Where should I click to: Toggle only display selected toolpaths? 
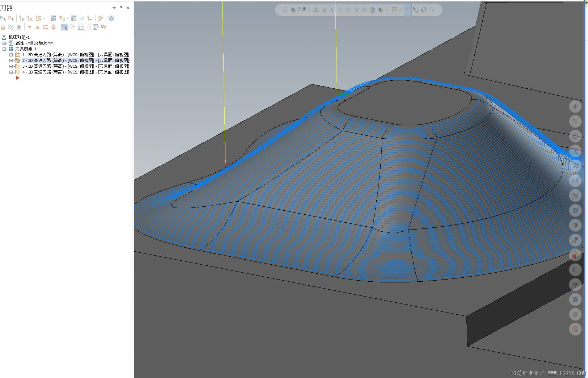click(64, 27)
